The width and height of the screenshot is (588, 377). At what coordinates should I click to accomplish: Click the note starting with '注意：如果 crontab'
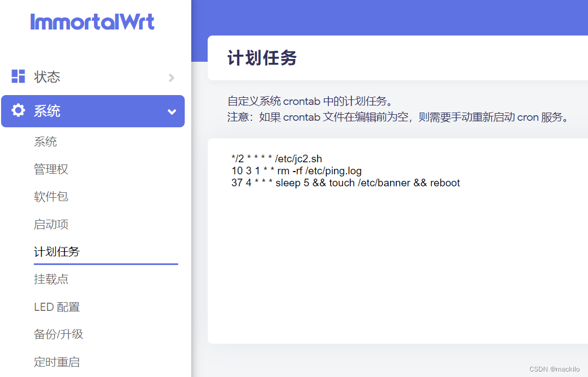tap(398, 117)
